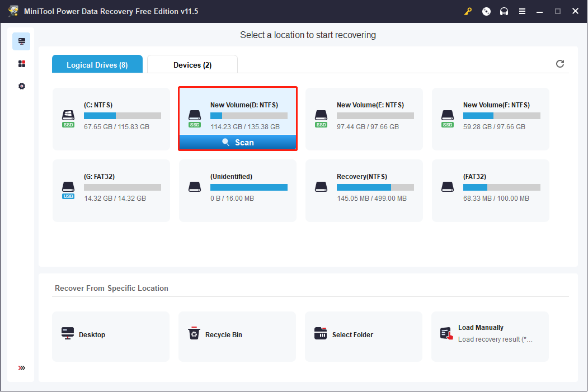Click the Unidentified partition drive icon

[x=195, y=187]
